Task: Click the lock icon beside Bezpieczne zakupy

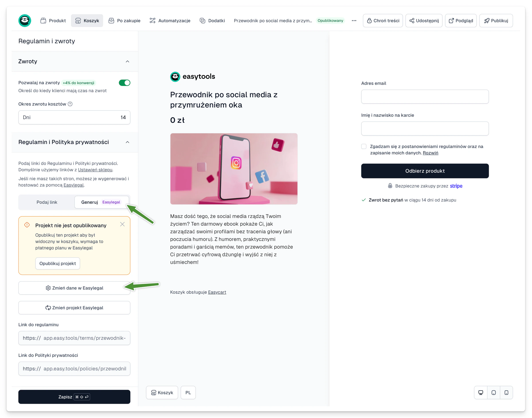Action: (x=390, y=186)
